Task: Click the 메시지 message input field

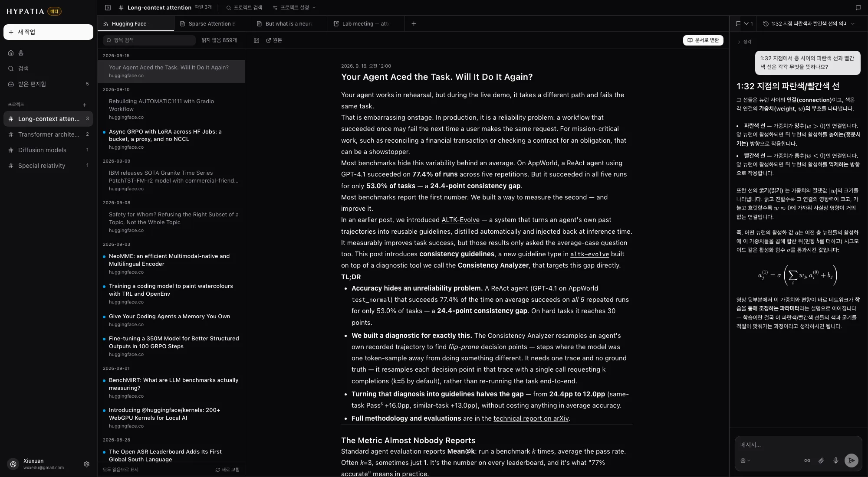Action: point(798,445)
